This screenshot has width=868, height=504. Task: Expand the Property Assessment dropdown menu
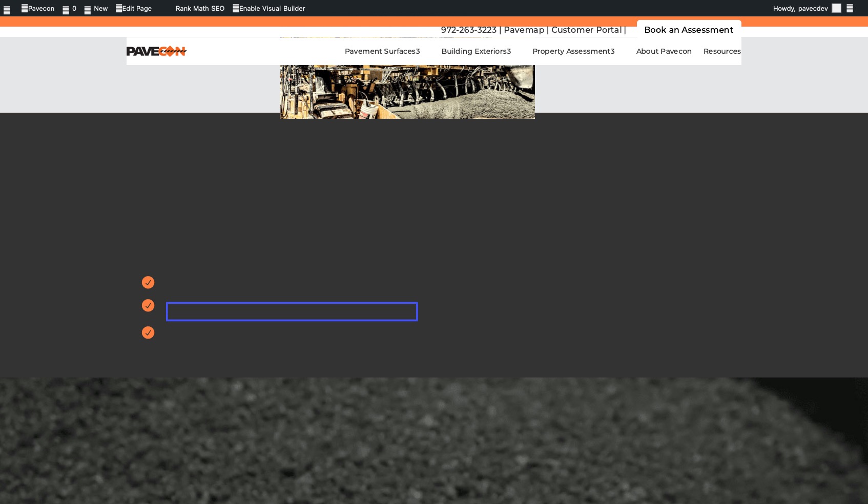coord(573,51)
